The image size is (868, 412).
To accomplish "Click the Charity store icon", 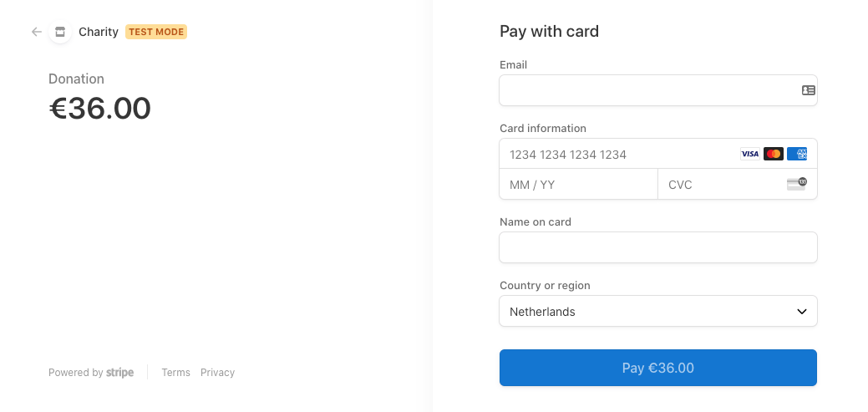I will click(59, 32).
